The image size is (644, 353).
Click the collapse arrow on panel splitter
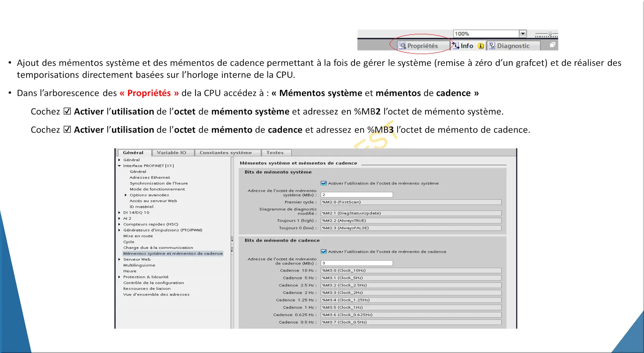coord(232,240)
